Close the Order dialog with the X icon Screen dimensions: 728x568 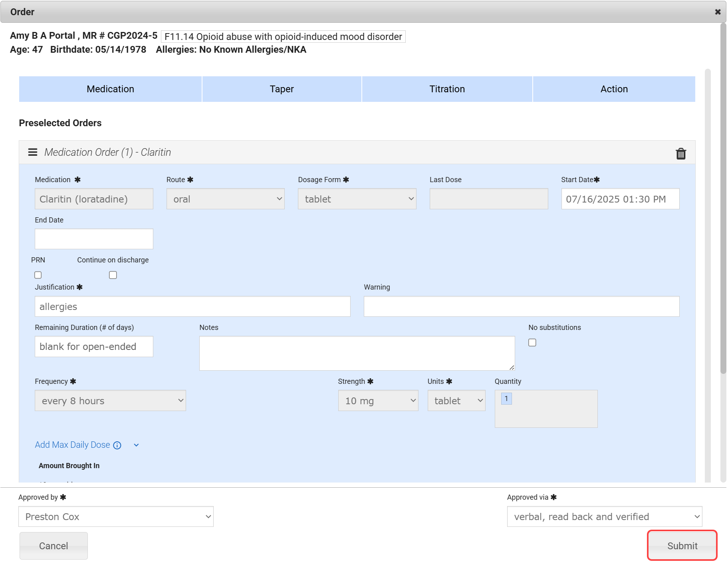click(718, 12)
